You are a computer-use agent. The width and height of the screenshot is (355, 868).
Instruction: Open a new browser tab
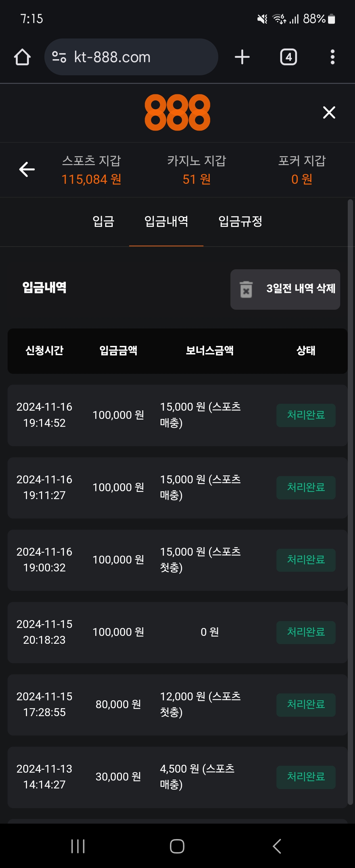pyautogui.click(x=242, y=57)
